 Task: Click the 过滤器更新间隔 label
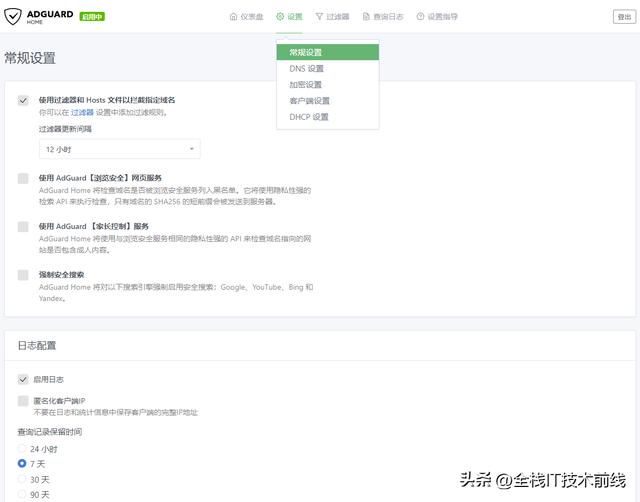(x=65, y=129)
